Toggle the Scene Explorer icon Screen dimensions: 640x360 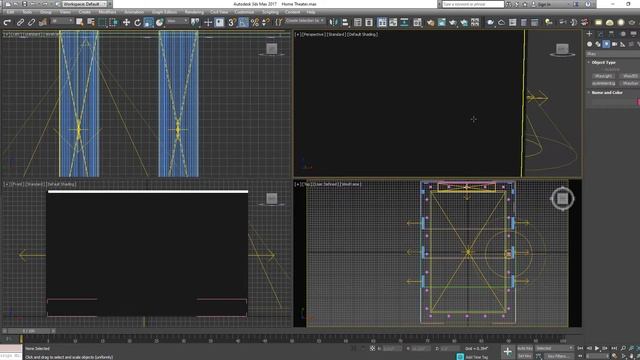coord(358,22)
